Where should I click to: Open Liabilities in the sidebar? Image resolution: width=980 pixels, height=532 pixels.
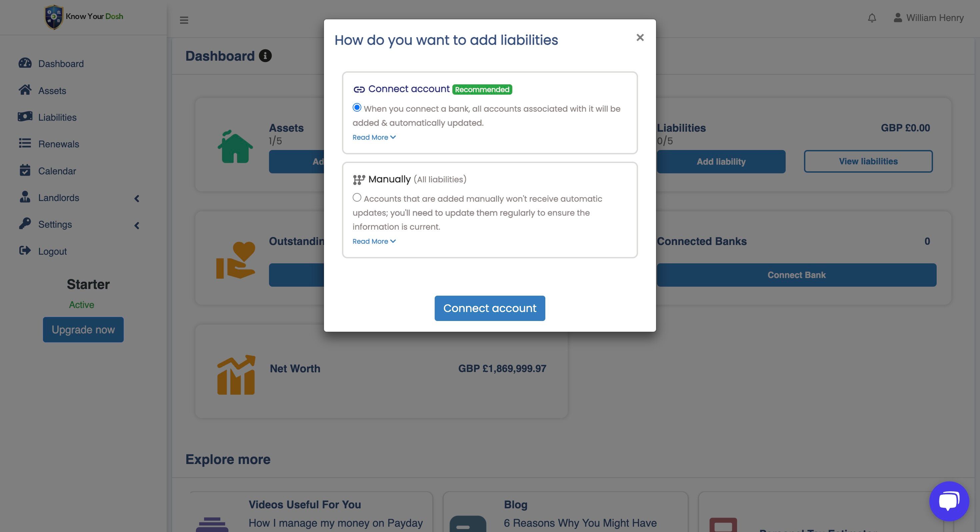57,117
